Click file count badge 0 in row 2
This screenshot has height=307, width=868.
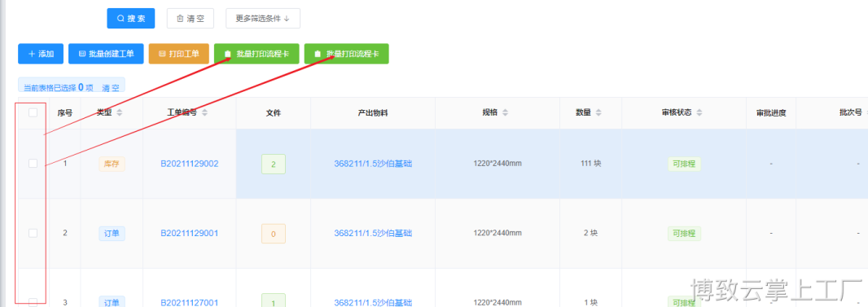[x=274, y=234]
